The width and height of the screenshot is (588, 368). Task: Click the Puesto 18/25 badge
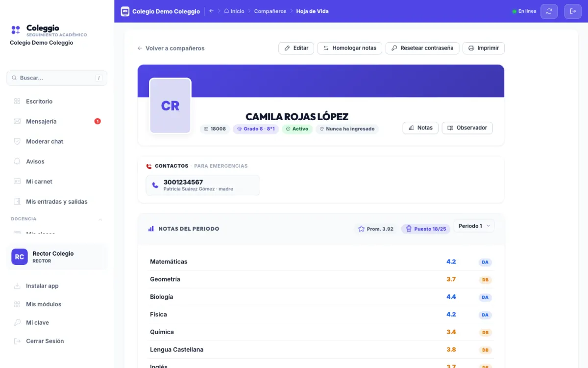426,229
